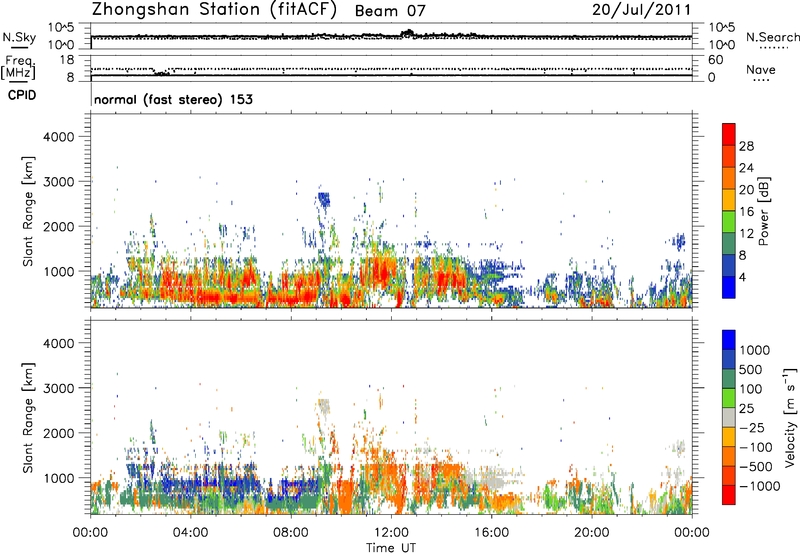Pick the yellow-orange 16–20 dB Power colorbar segment

tap(729, 200)
